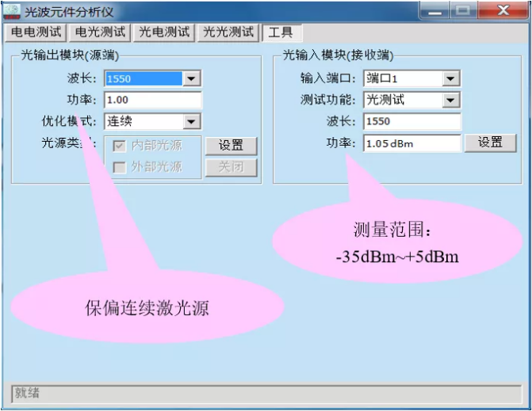Viewport: 532px width, 411px height.
Task: Maximize the 光波元件分析仪 window
Action: pyautogui.click(x=463, y=11)
